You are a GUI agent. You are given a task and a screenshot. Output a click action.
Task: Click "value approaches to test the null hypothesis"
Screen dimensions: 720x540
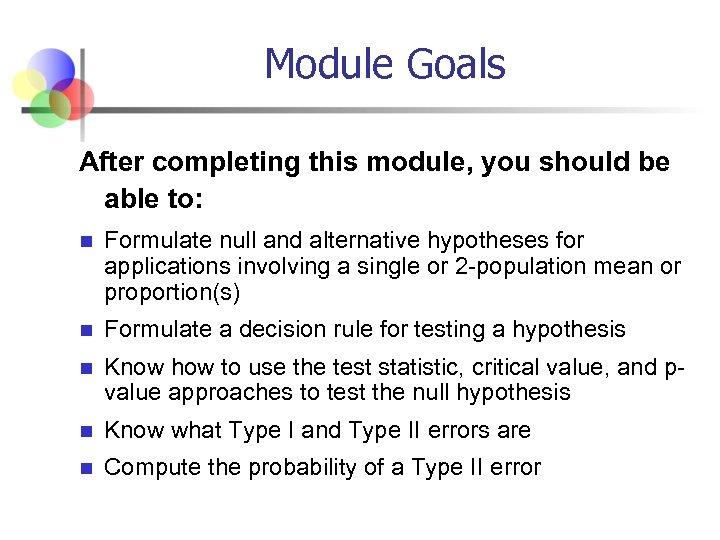(x=337, y=393)
